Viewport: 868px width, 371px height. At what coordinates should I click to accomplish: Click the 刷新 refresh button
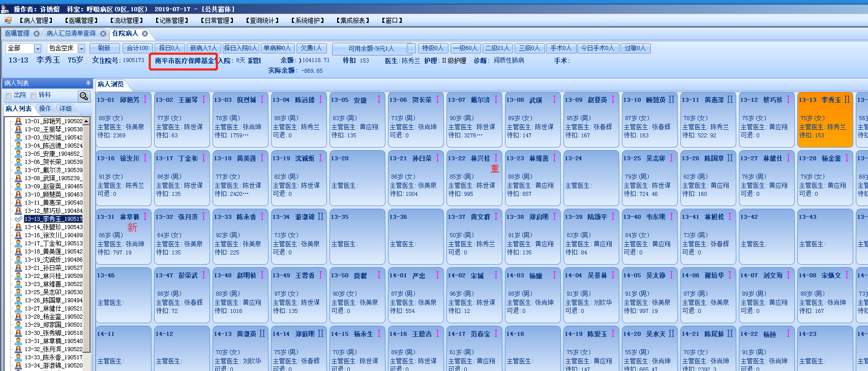[x=104, y=48]
